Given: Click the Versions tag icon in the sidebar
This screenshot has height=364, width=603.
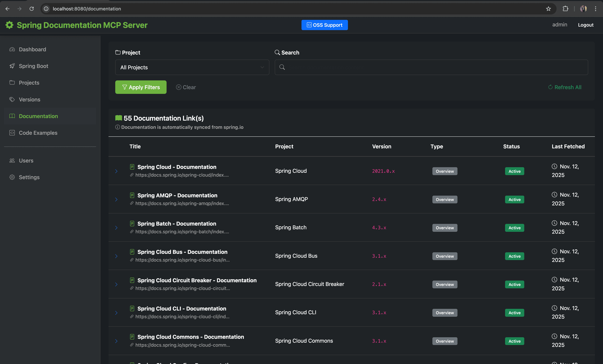Looking at the screenshot, I should click(x=12, y=100).
